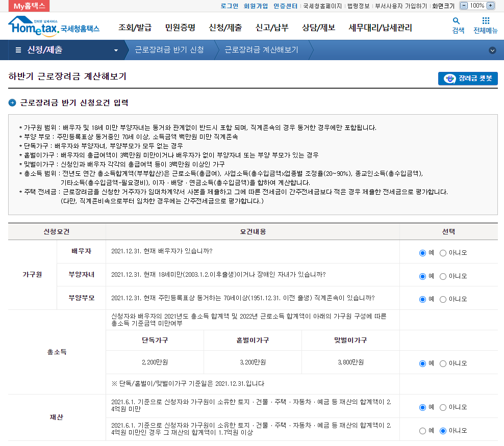Choose 아니오 for the 부양자녀 question
This screenshot has height=446, width=504.
point(442,276)
